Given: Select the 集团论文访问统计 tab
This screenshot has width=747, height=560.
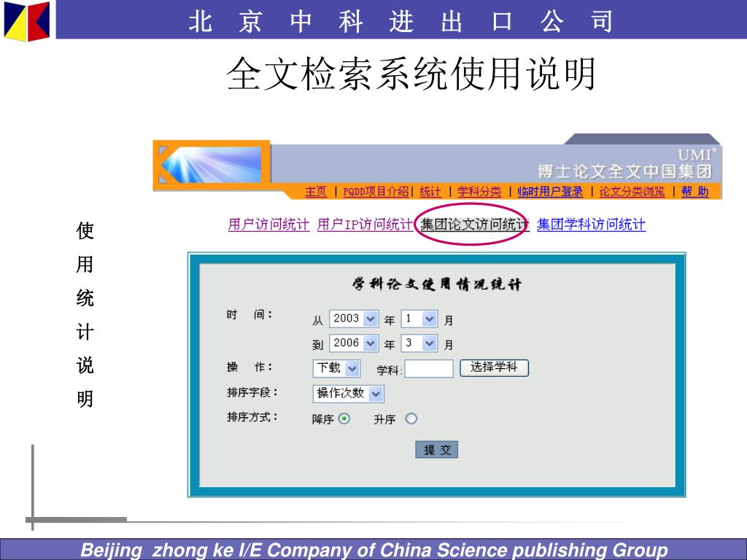Looking at the screenshot, I should click(474, 225).
